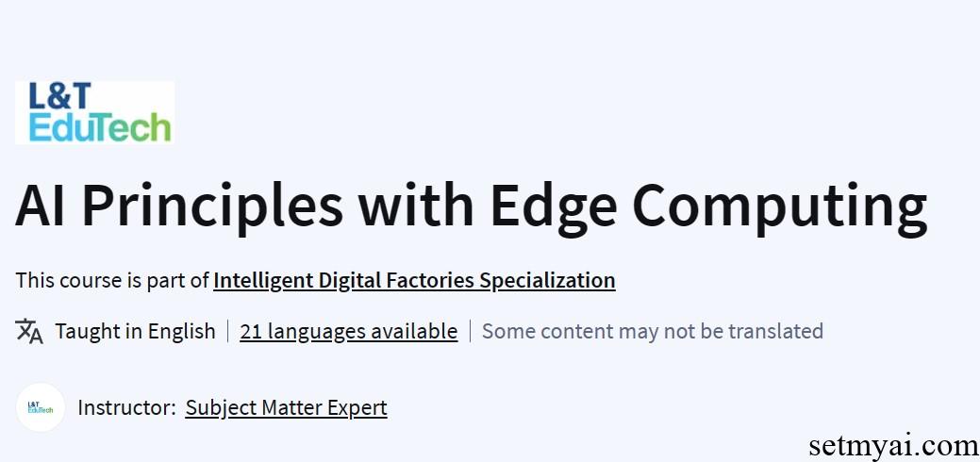View the 21 languages available link
The image size is (980, 462).
(348, 331)
